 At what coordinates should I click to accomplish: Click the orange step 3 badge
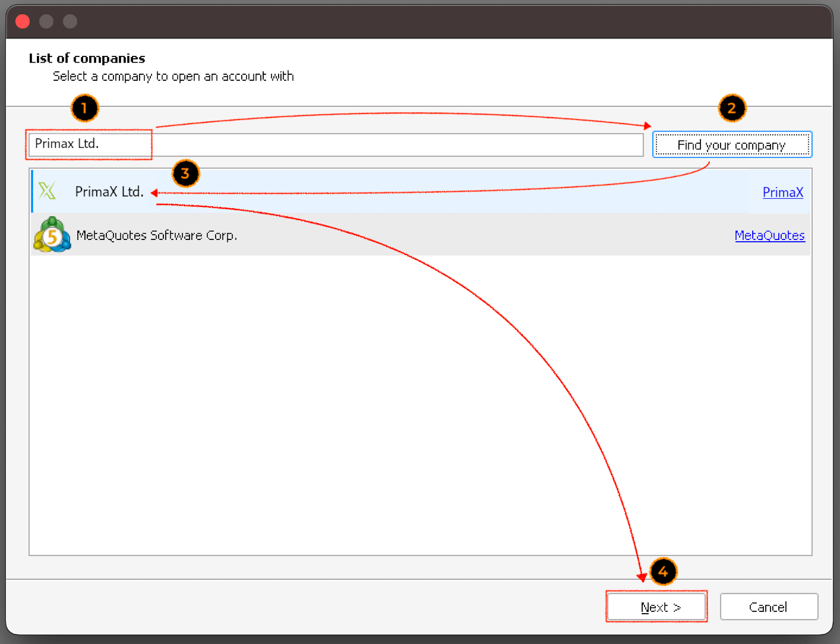(185, 174)
